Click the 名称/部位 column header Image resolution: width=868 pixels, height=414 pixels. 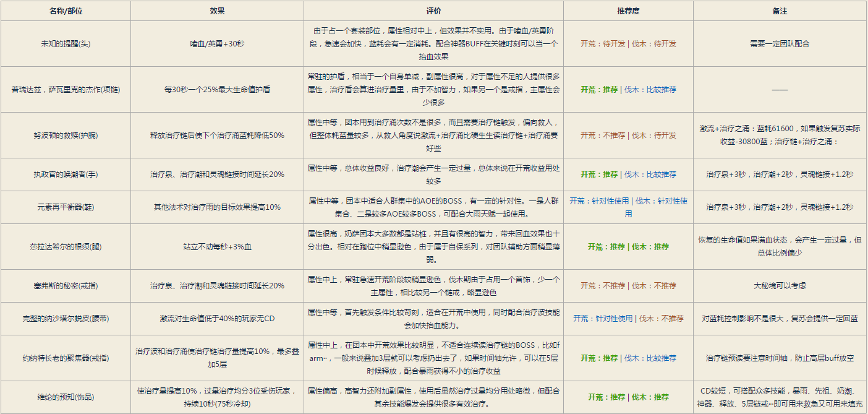click(66, 11)
